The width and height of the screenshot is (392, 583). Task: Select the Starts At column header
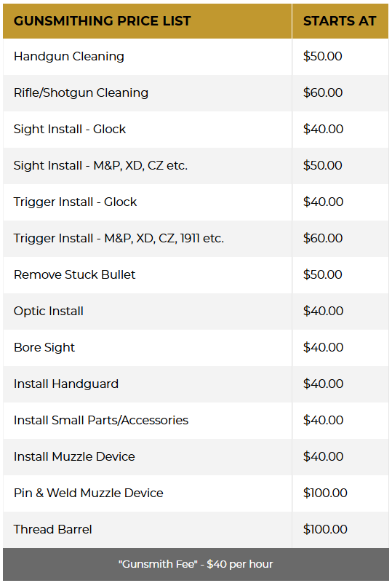340,21
